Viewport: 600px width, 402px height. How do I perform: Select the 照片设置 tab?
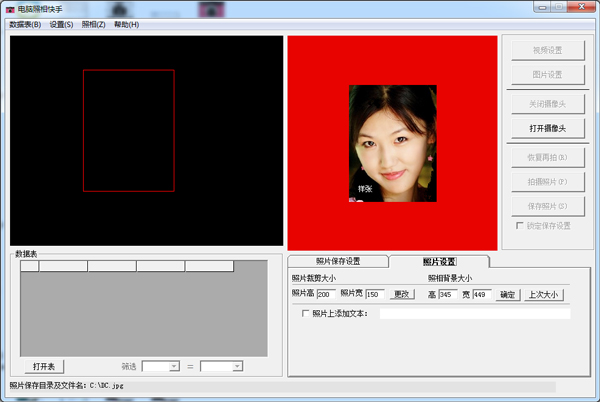pyautogui.click(x=439, y=261)
